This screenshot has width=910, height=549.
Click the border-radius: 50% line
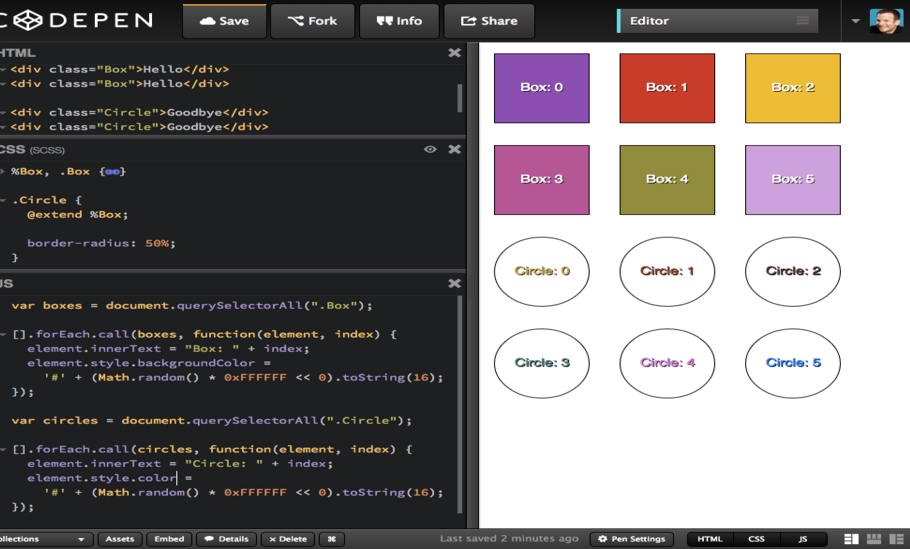click(x=101, y=243)
